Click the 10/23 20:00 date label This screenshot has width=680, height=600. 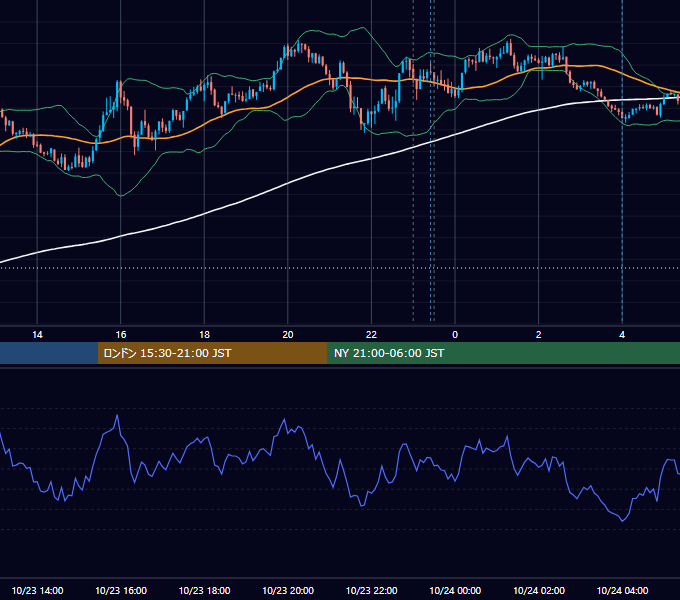(288, 590)
